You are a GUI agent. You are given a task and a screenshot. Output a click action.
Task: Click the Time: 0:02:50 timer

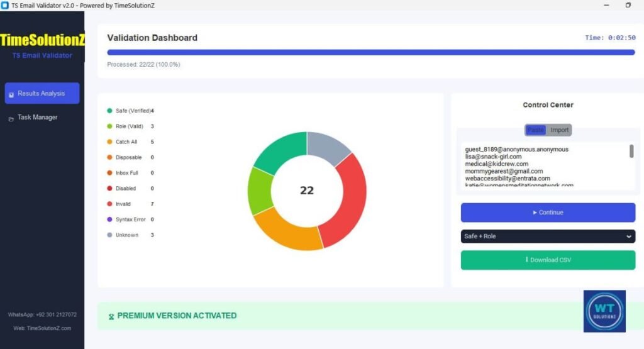(610, 37)
